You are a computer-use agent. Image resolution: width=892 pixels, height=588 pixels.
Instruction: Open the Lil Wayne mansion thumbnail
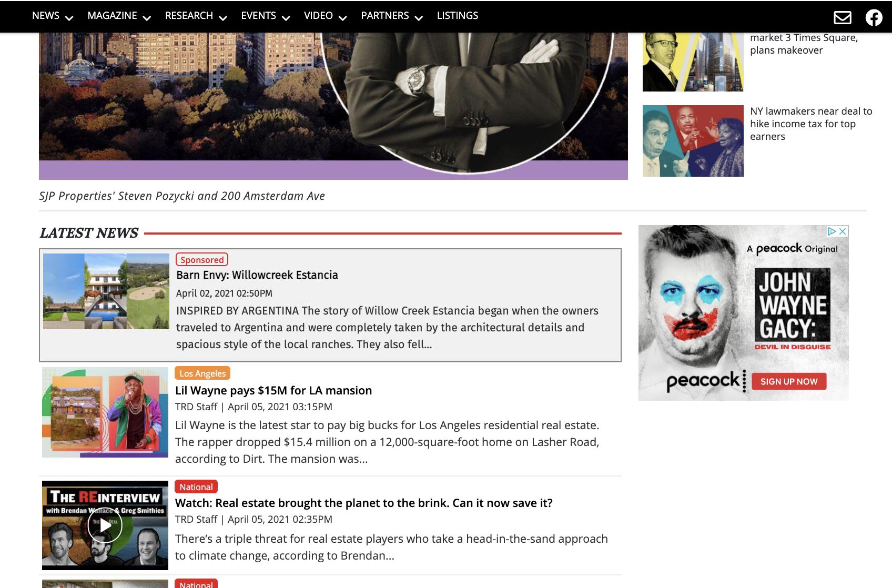point(105,412)
